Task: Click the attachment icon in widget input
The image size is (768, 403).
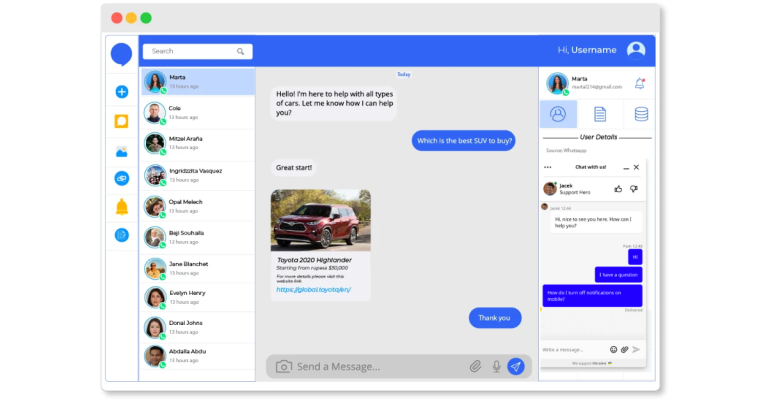Action: click(624, 349)
